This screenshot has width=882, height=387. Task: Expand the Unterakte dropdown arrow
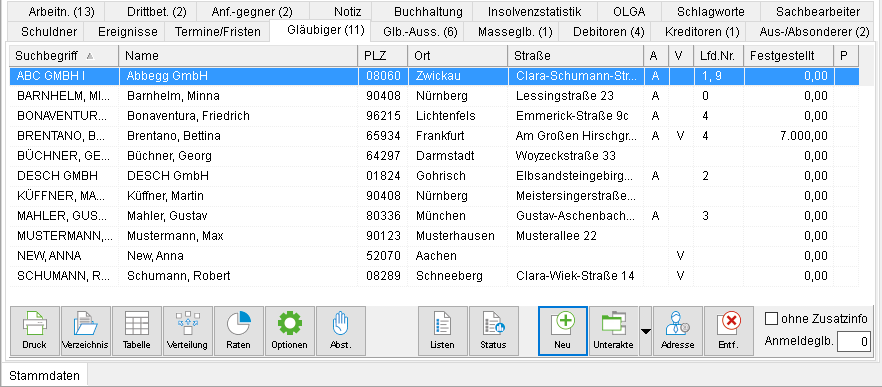tap(646, 331)
